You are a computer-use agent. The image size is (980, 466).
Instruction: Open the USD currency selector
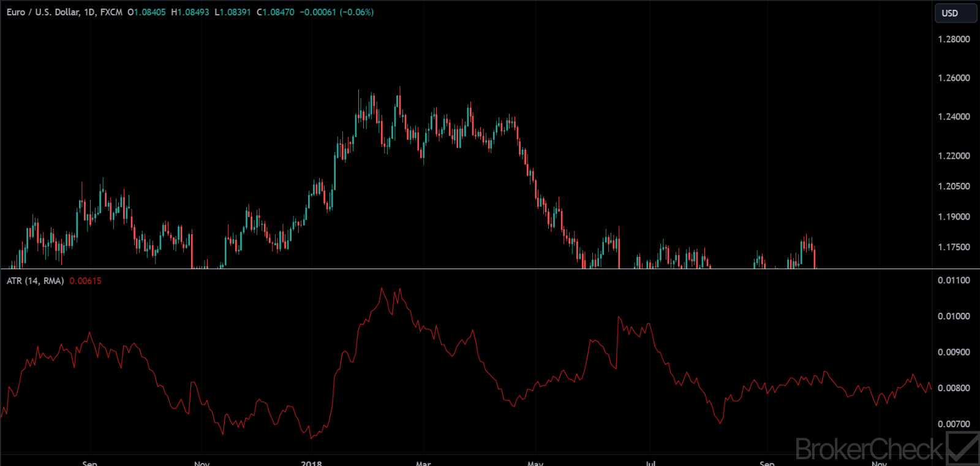[x=955, y=13]
